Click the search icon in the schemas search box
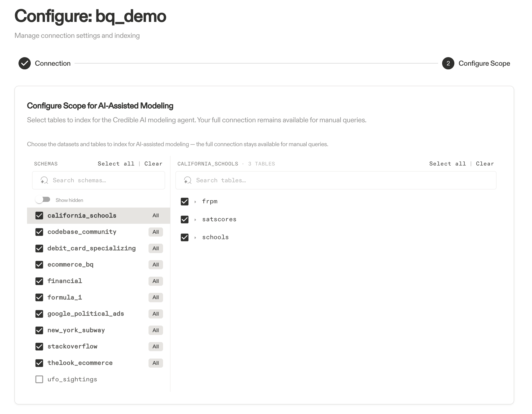The image size is (532, 414). (x=44, y=180)
